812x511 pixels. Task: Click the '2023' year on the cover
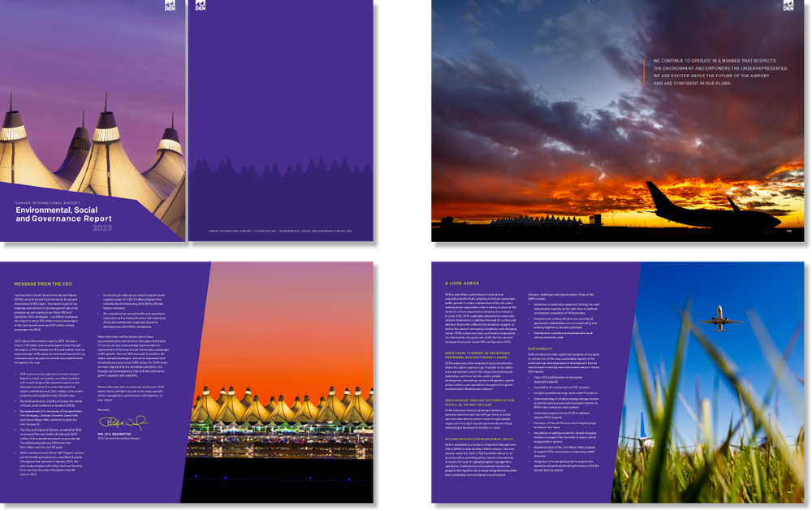pyautogui.click(x=102, y=227)
